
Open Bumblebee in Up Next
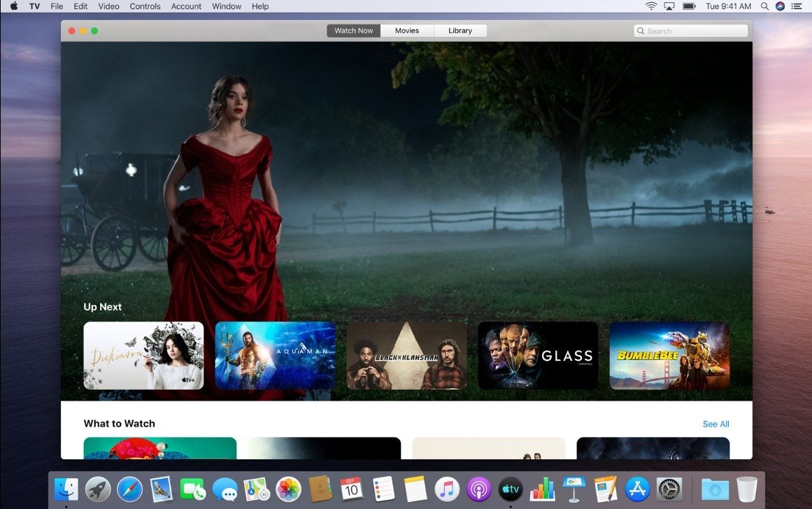669,356
